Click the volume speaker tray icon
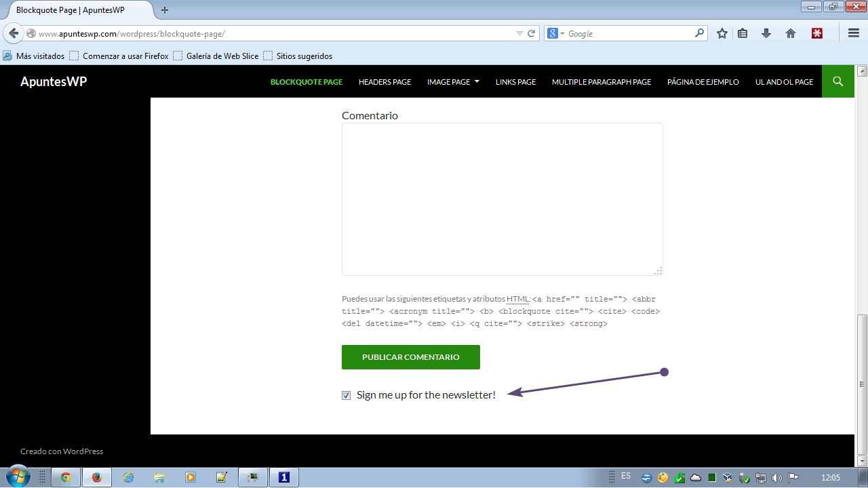The image size is (868, 488). point(777,477)
